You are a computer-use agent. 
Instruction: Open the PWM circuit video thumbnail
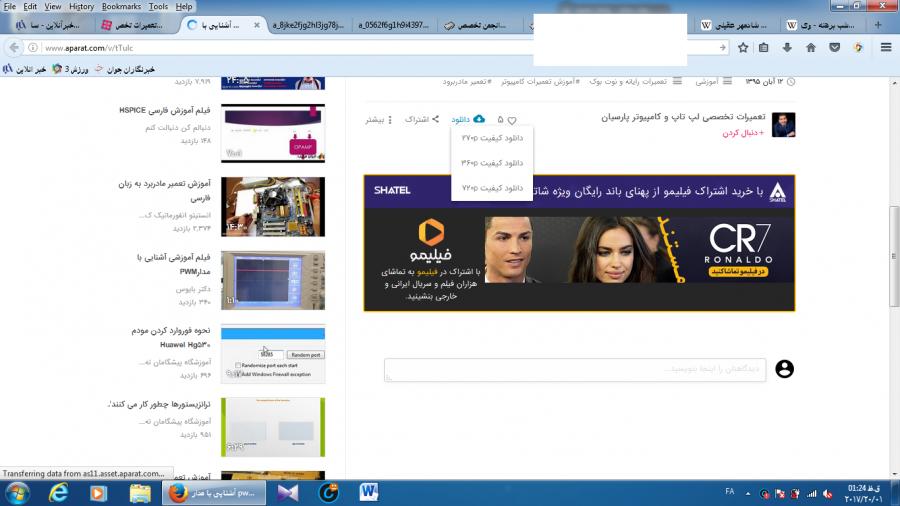(x=273, y=280)
